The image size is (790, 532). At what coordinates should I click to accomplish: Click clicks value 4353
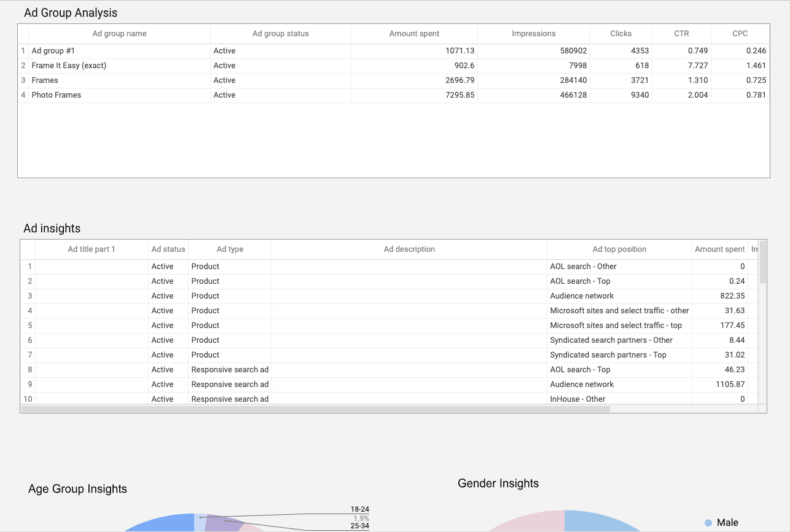[639, 51]
